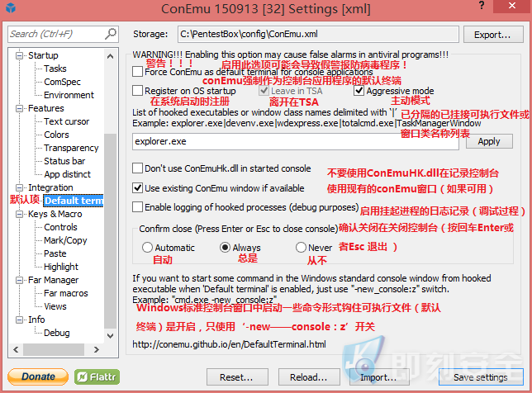Select the Far Manager tree item label
Screen dimensions: 532x393
53,280
